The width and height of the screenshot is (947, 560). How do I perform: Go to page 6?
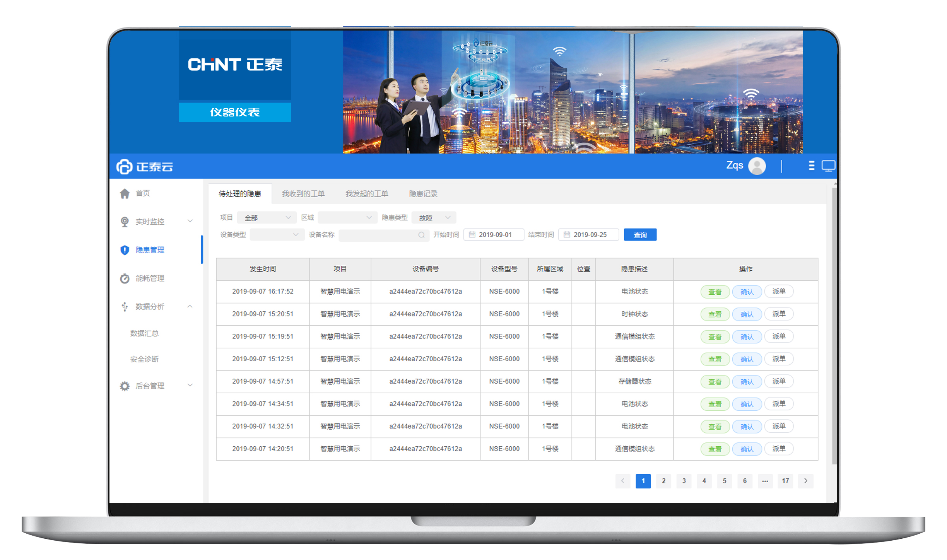point(745,481)
